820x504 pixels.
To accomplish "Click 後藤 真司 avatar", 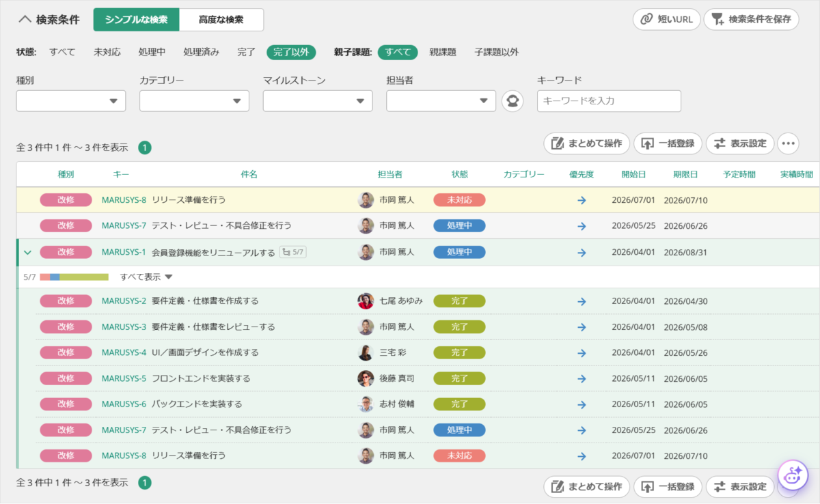I will click(x=366, y=378).
